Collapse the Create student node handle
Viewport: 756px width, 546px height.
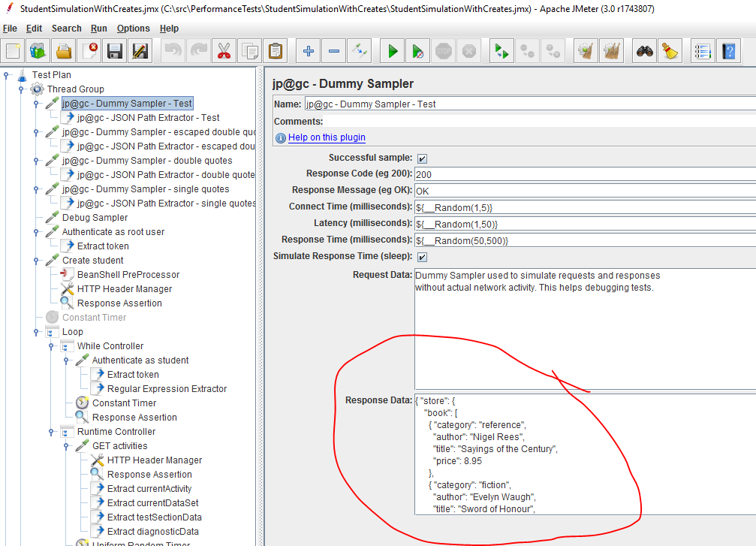pyautogui.click(x=36, y=261)
